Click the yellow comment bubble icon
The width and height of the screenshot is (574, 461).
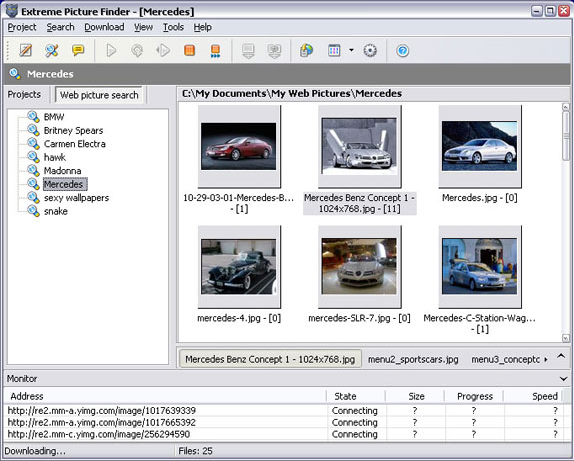pyautogui.click(x=78, y=50)
